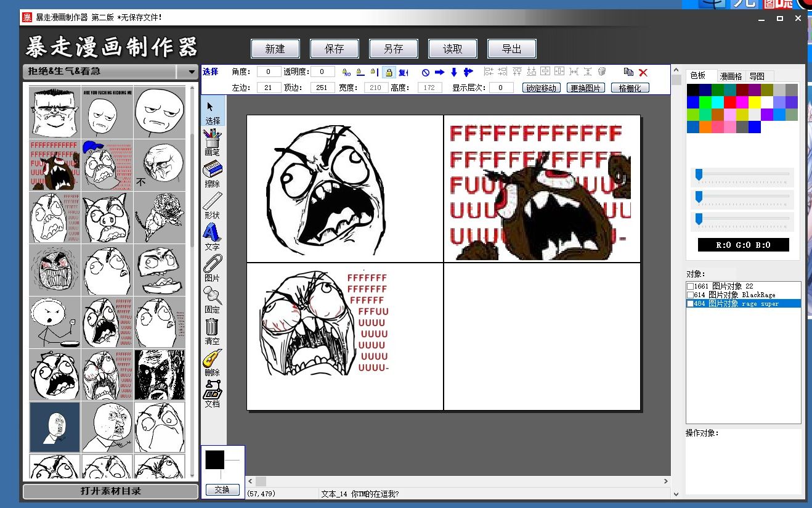The image size is (812, 508).
Task: Click the 保存 save button
Action: pos(335,49)
